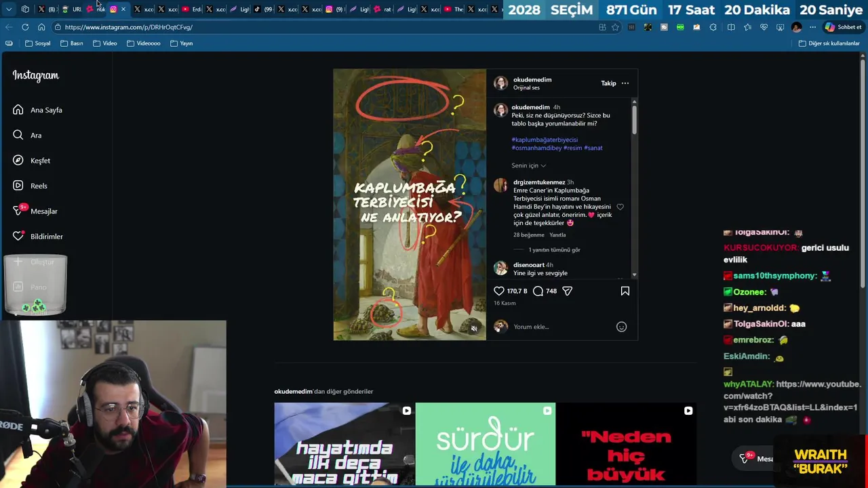Open browser workspaces icon
Viewport: 868px width, 488px height.
click(x=25, y=9)
